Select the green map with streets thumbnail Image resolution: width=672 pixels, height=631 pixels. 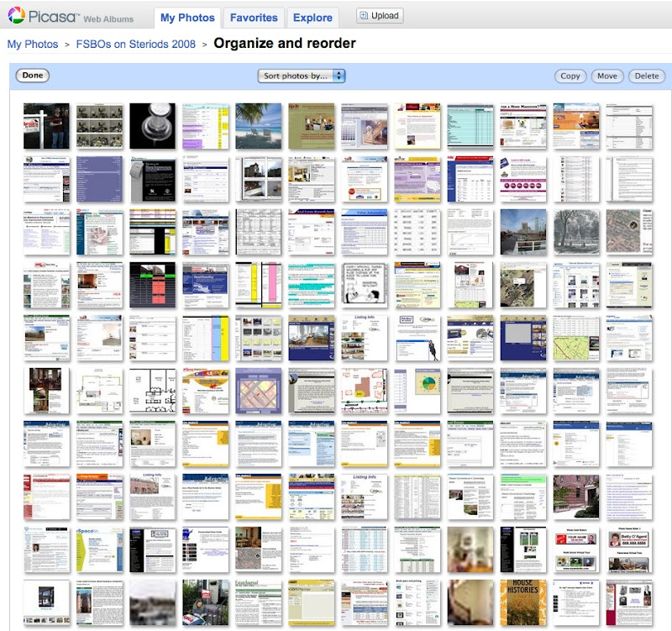(576, 339)
